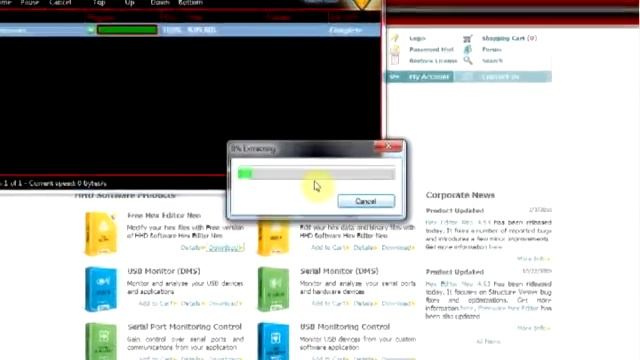
Task: Click the USB Monitoring Control title
Action: pos(345,327)
